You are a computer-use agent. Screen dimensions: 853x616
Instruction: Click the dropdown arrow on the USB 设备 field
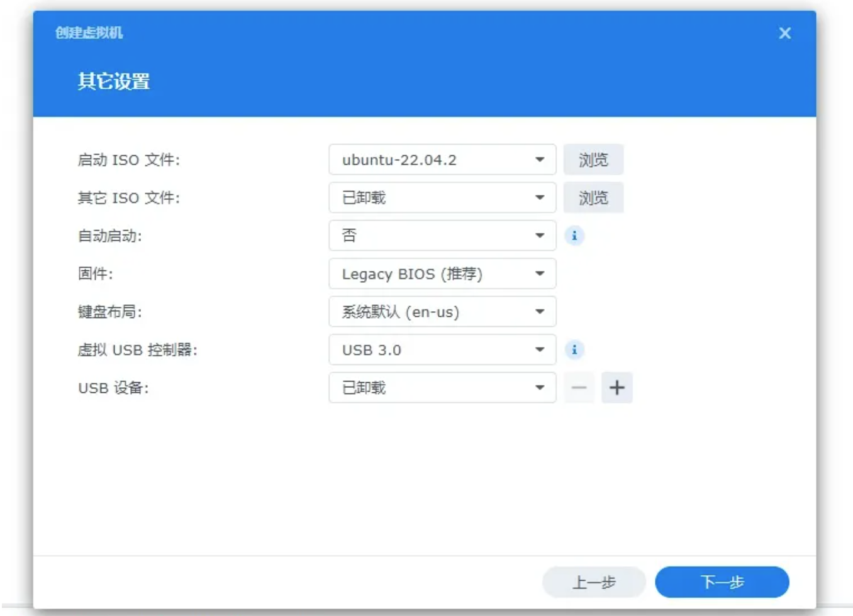coord(539,387)
